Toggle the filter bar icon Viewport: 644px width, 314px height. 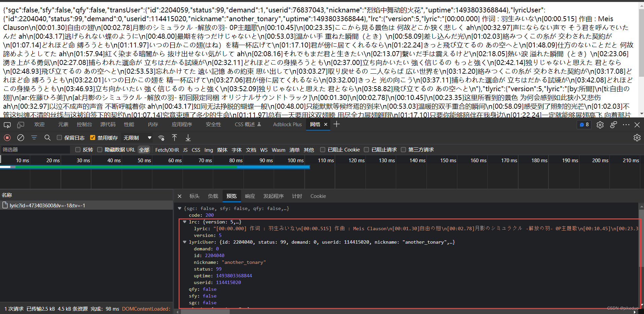(34, 138)
